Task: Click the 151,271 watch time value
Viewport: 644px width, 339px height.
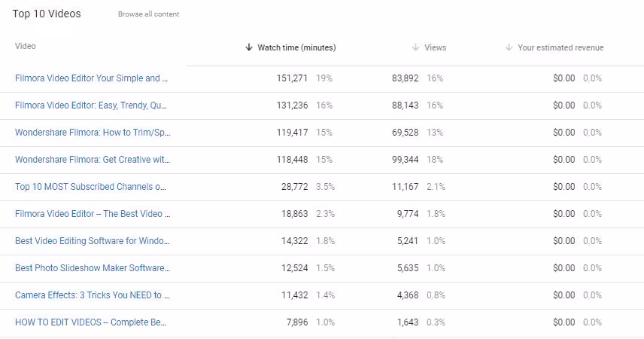Action: [x=293, y=78]
